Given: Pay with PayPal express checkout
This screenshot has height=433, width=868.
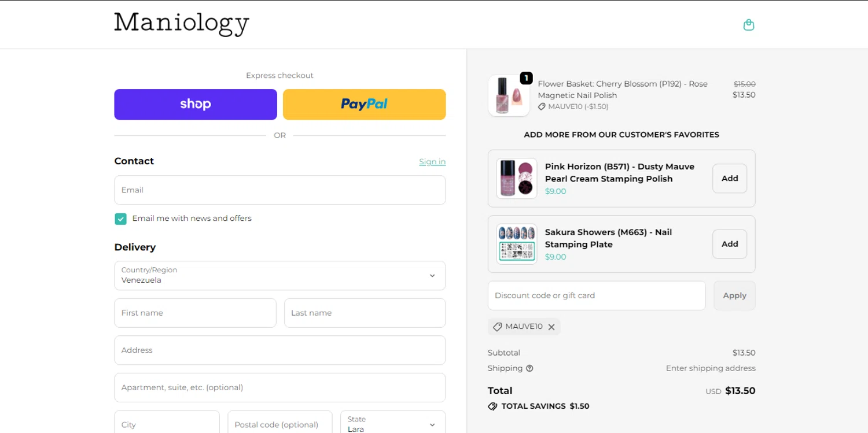Looking at the screenshot, I should tap(365, 105).
